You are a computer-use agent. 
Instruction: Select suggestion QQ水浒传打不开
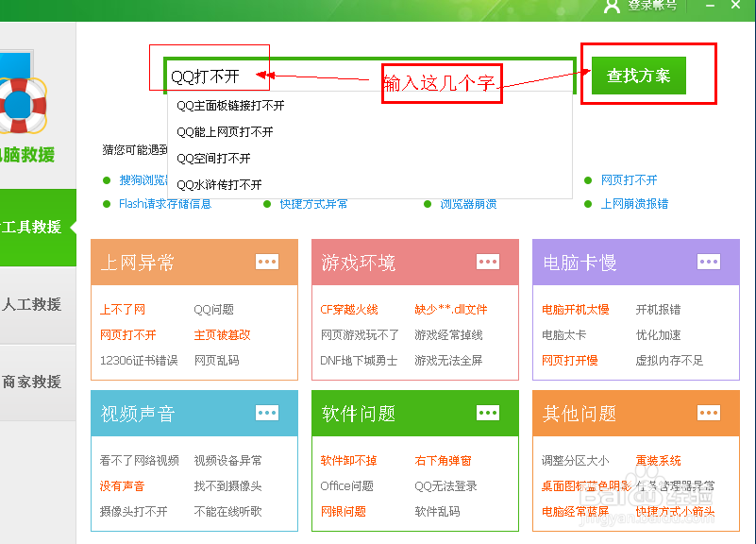(219, 185)
